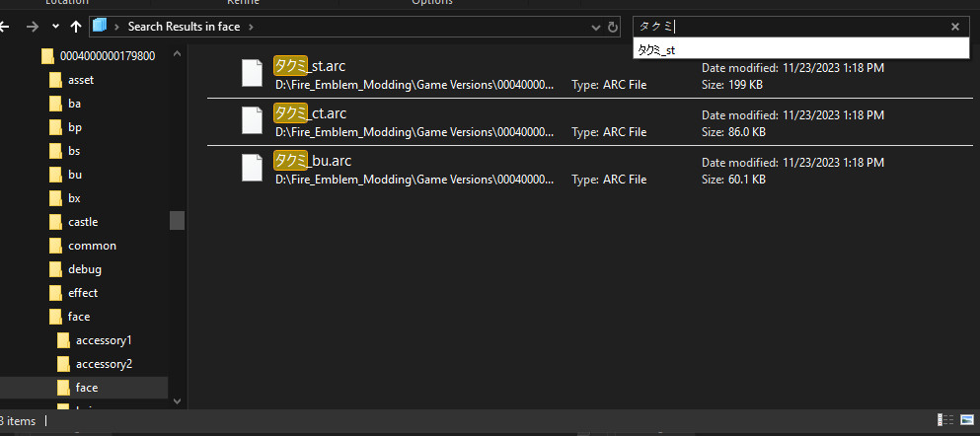Click the forward navigation arrow
The width and height of the screenshot is (980, 436).
coord(33,27)
